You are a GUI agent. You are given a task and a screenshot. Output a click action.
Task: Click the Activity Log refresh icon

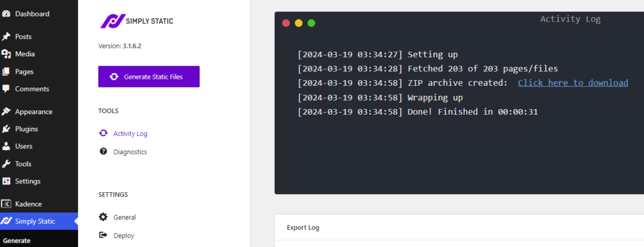[104, 134]
